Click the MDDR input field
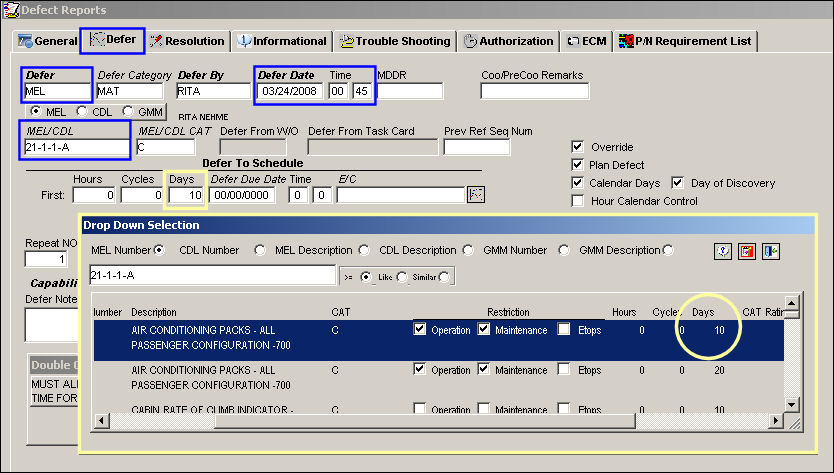The image size is (834, 473). (x=410, y=91)
